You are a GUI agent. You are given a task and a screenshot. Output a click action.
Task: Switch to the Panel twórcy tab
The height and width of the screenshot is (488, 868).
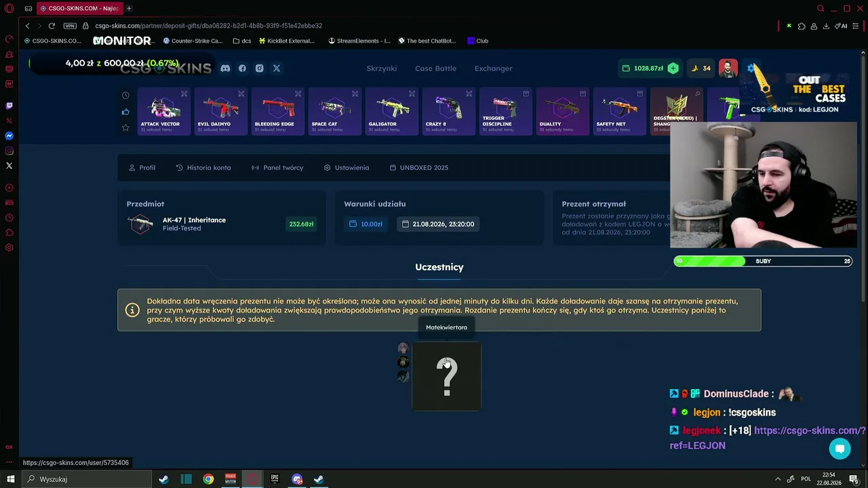point(277,167)
